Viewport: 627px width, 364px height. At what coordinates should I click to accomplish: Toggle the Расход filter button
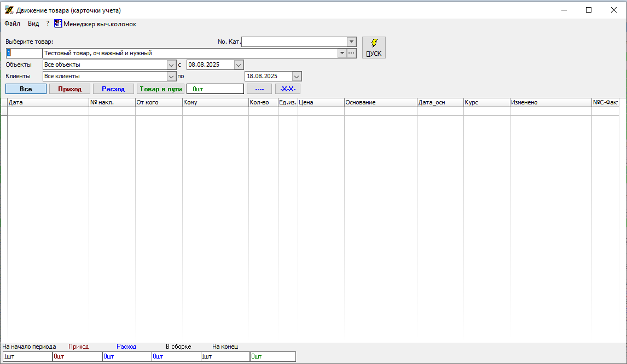coord(113,89)
